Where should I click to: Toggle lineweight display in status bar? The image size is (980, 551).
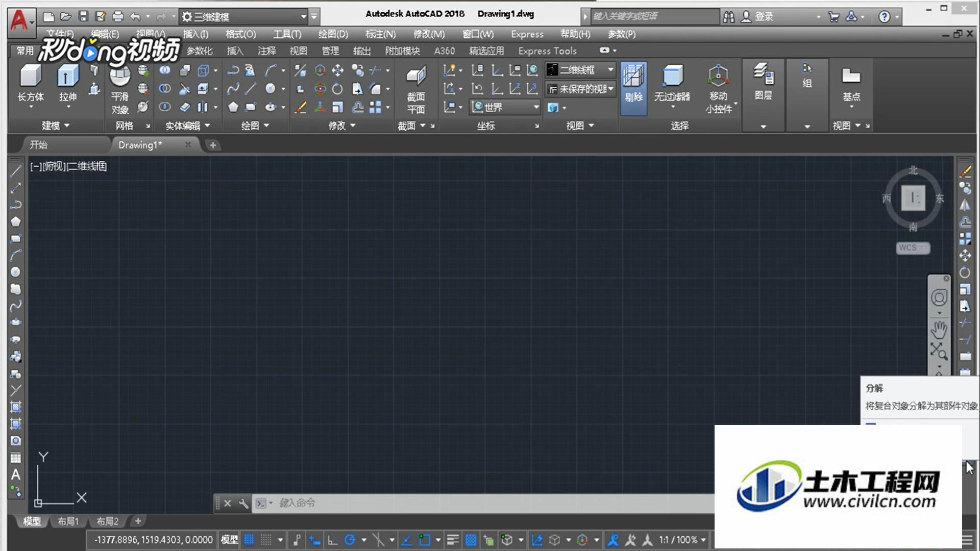(452, 540)
